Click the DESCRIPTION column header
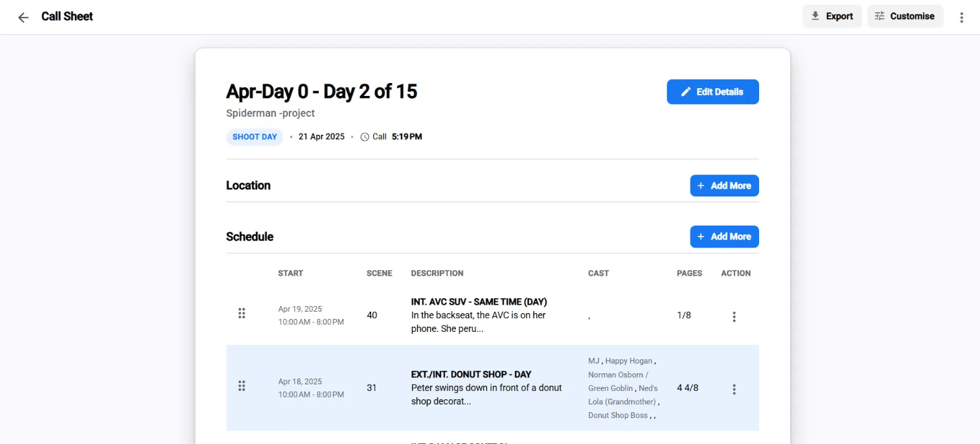Screen dimensions: 980x444 pyautogui.click(x=437, y=274)
